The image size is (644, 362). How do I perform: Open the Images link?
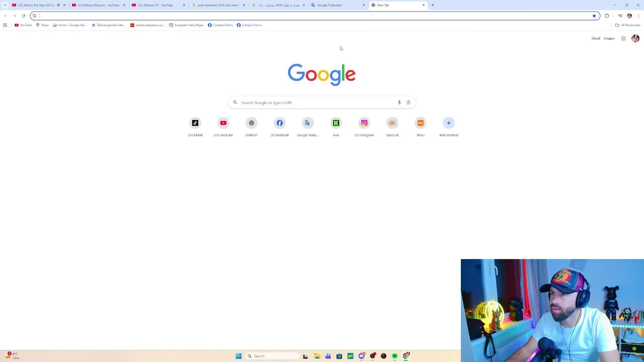pos(609,38)
